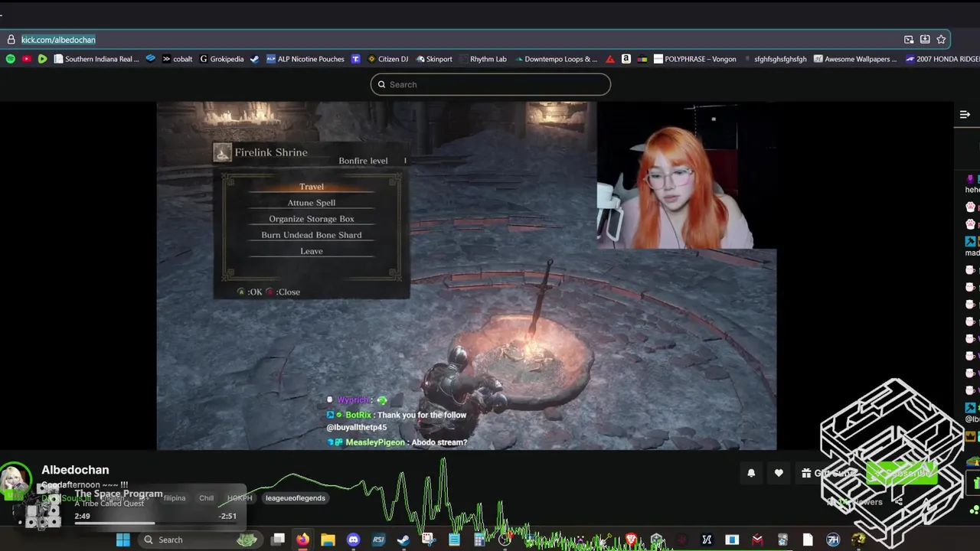Open the Steam bookmark icon

254,59
